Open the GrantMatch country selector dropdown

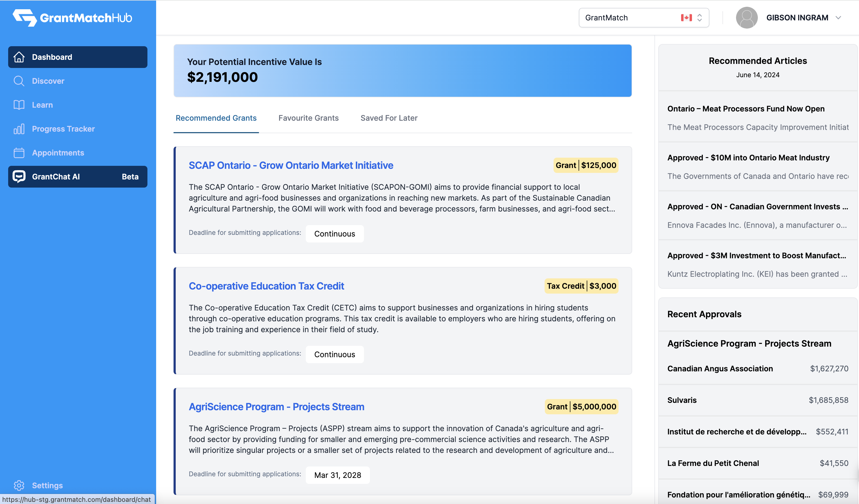tap(643, 18)
